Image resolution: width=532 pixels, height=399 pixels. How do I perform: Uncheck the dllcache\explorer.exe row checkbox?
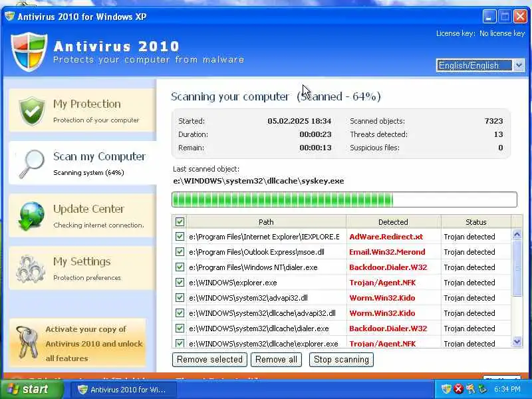[x=180, y=343]
